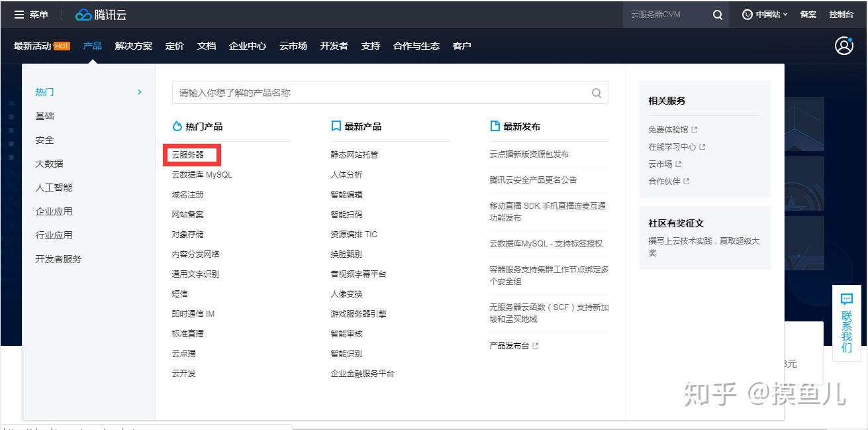
Task: Click the globe icon beside 中国站
Action: [x=747, y=15]
